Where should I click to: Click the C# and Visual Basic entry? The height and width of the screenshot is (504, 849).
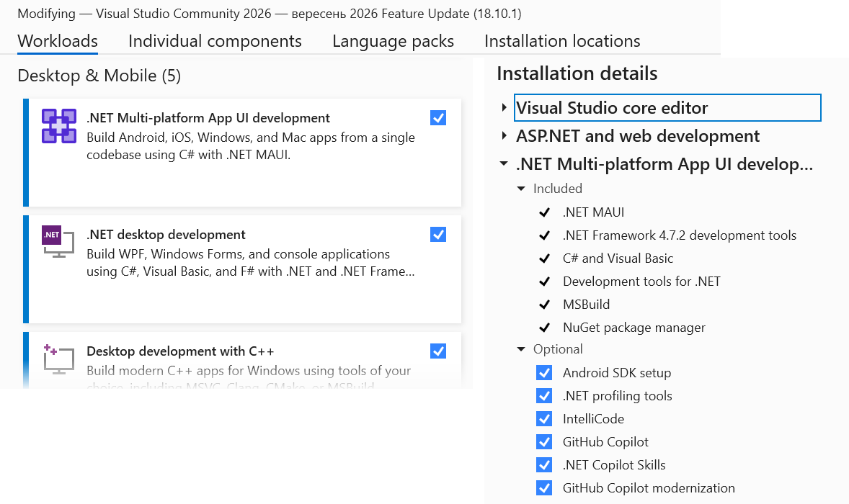(x=618, y=258)
